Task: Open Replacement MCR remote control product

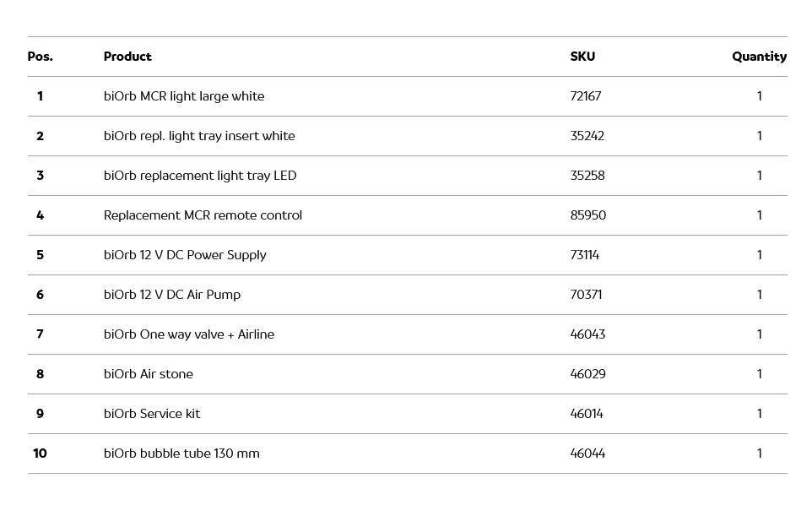Action: coord(203,215)
